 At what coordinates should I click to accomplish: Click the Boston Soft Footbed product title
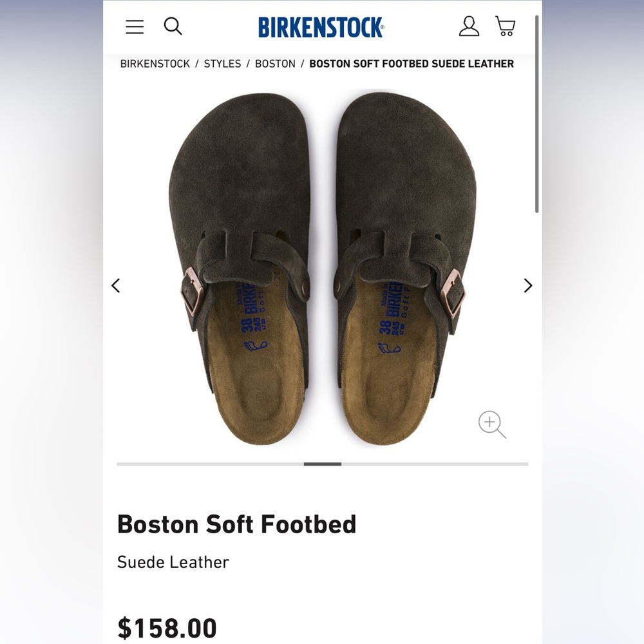237,524
